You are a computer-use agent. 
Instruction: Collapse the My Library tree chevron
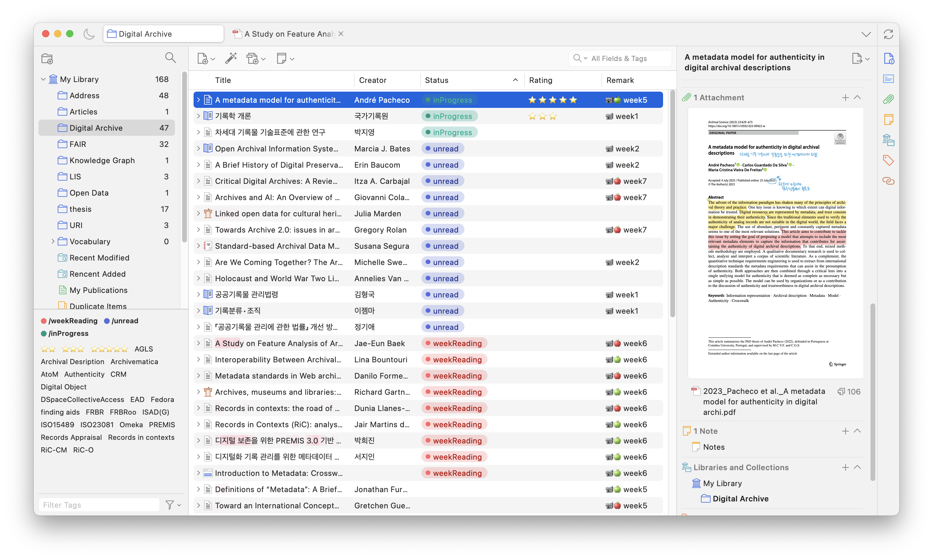pyautogui.click(x=43, y=79)
